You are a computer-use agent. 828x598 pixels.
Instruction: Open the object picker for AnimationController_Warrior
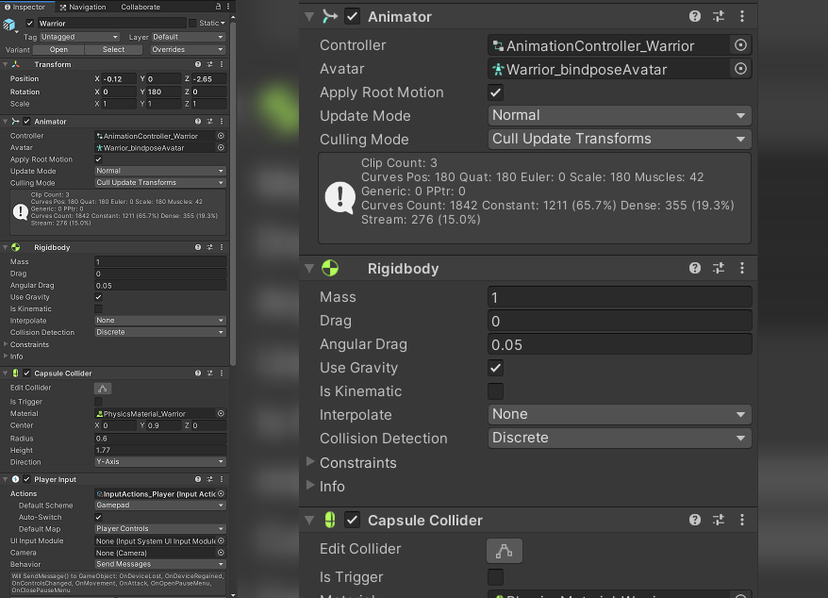(740, 45)
